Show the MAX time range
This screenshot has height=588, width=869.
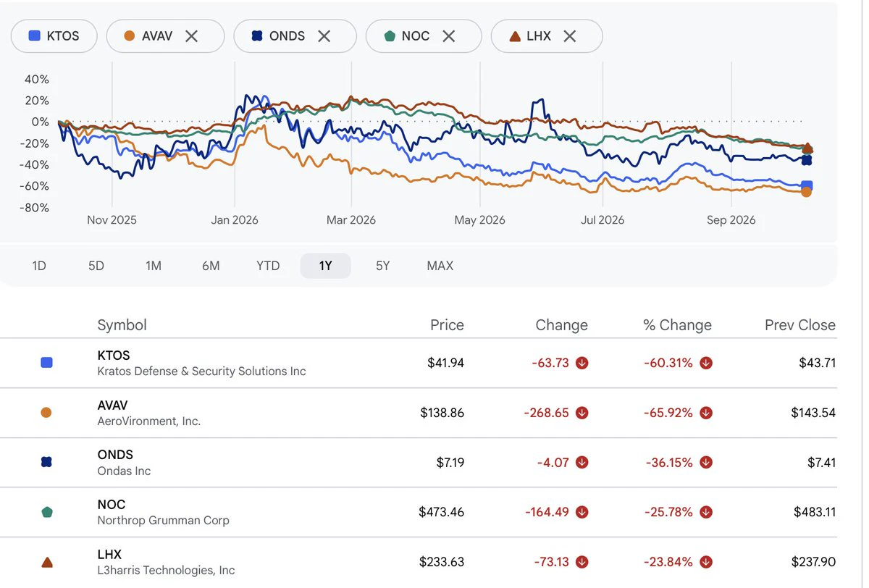click(440, 266)
